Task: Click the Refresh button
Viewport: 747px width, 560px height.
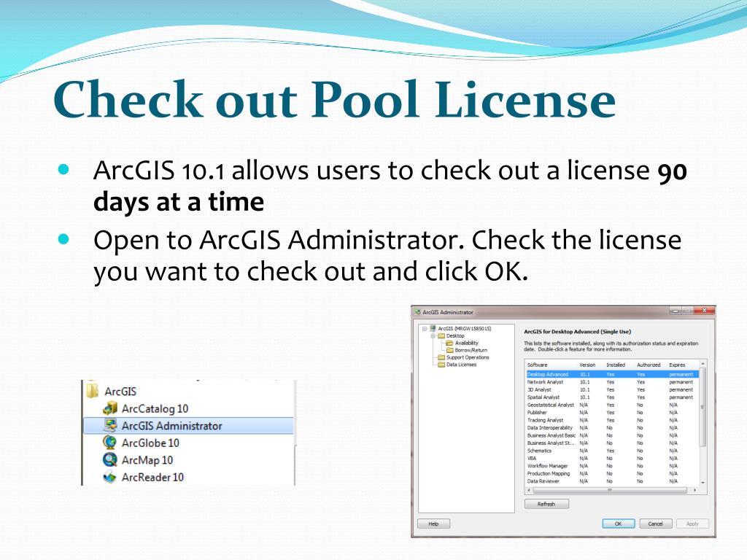Action: [546, 504]
